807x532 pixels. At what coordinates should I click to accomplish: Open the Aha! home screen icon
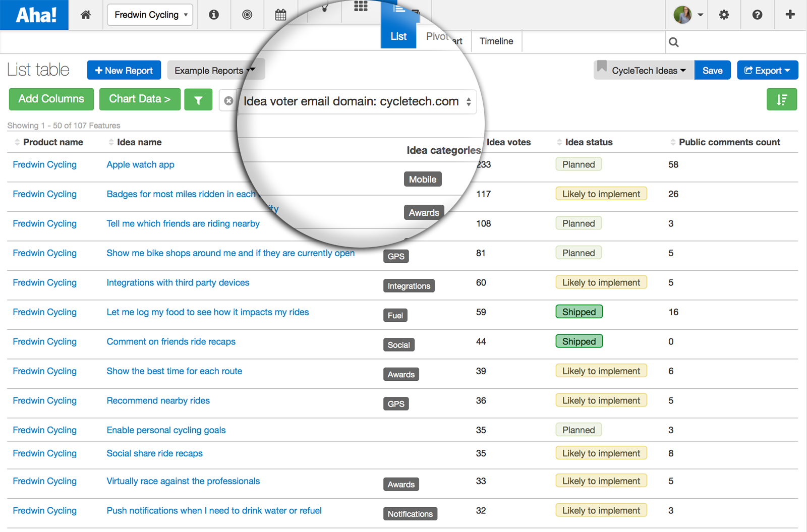[85, 15]
